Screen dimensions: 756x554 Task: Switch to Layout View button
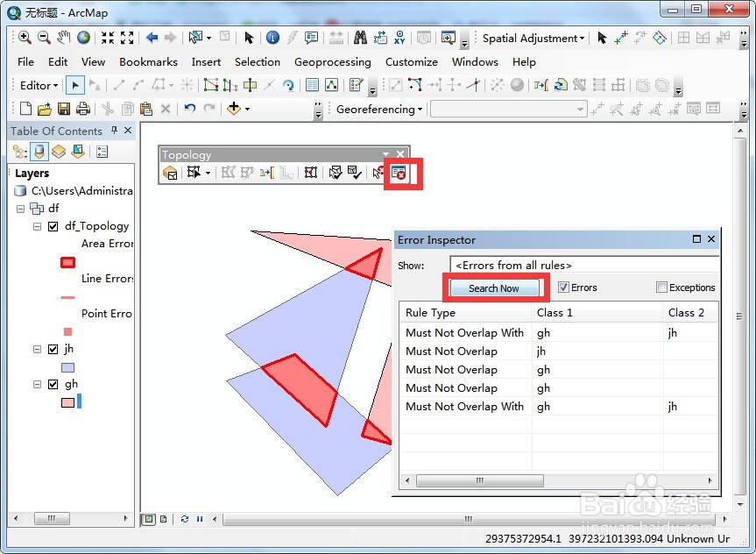click(x=164, y=519)
